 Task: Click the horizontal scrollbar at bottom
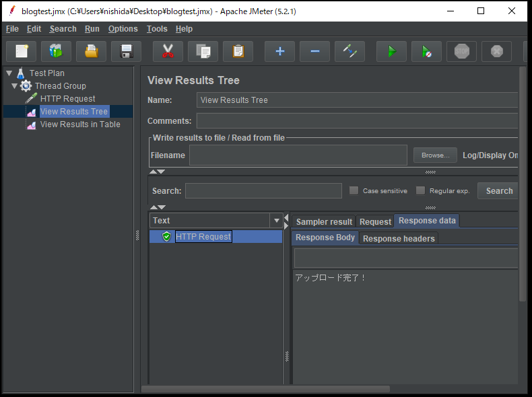[265, 389]
